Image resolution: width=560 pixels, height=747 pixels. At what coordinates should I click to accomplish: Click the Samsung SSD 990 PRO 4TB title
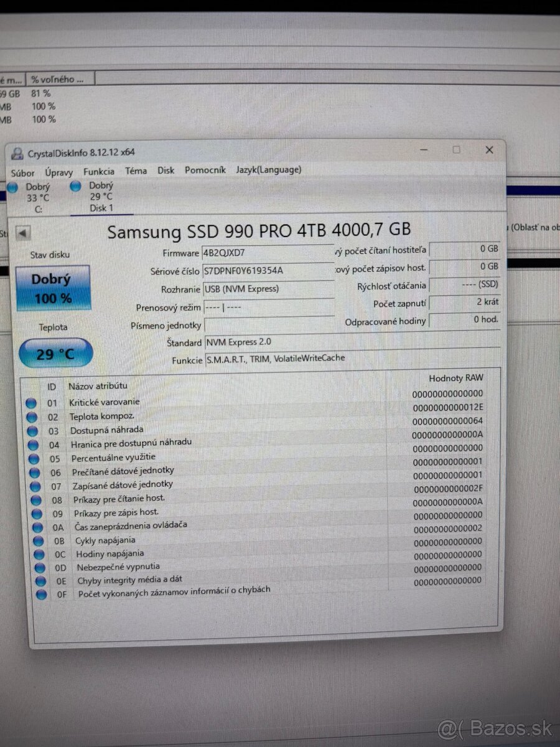coord(259,230)
